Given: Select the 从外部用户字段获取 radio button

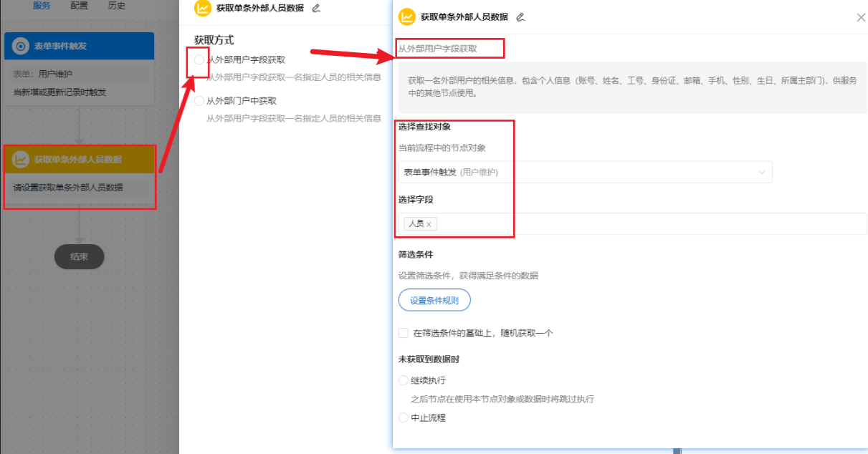Looking at the screenshot, I should pyautogui.click(x=199, y=60).
